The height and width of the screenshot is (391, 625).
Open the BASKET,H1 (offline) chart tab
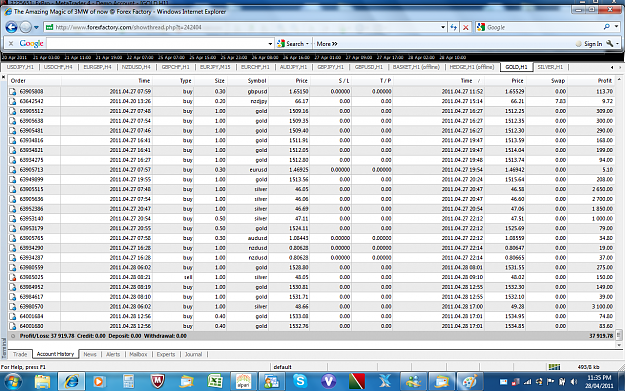point(416,67)
